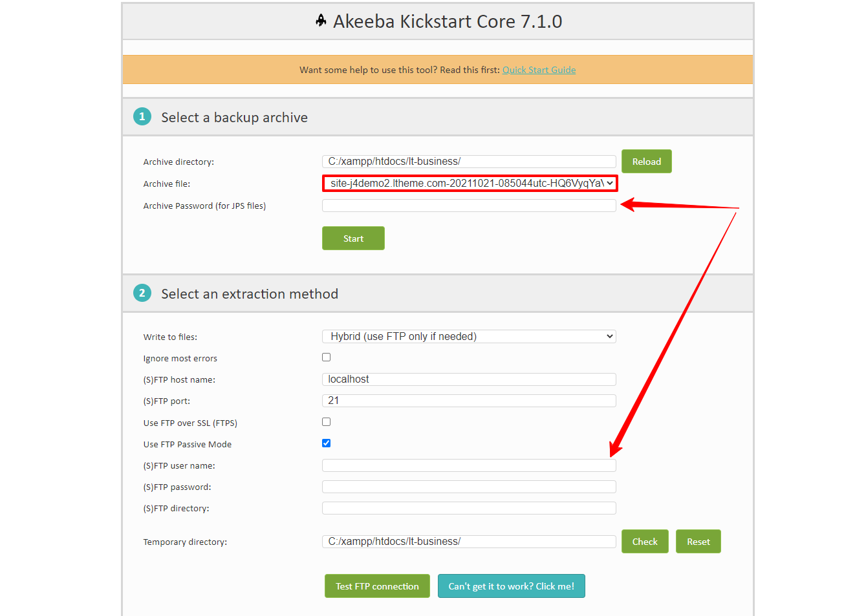This screenshot has width=855, height=616.
Task: Click the (S)FTP directory field
Action: point(469,508)
